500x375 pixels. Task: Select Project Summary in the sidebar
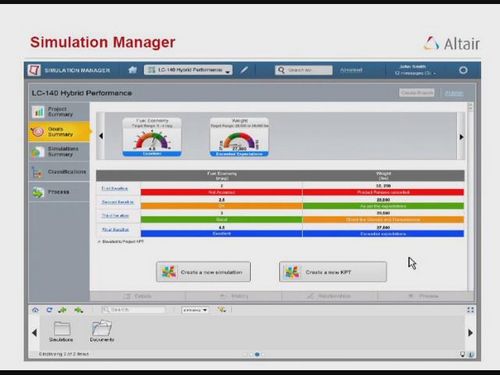59,112
